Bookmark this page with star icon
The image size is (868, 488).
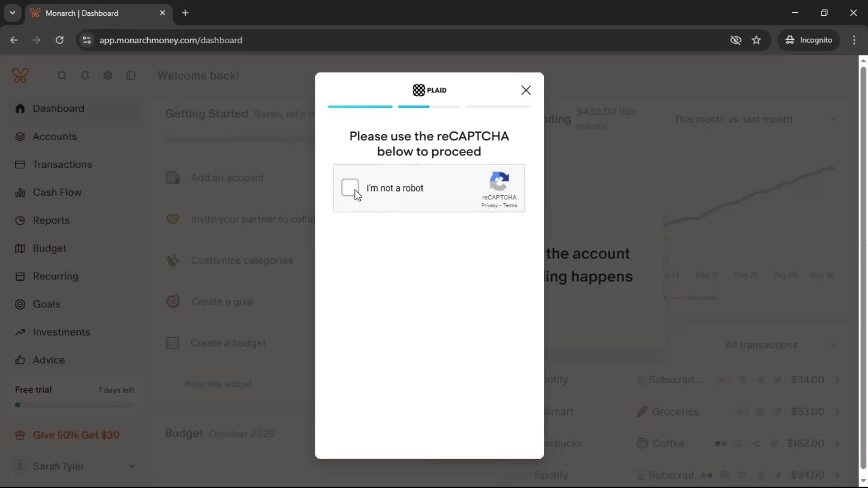756,40
